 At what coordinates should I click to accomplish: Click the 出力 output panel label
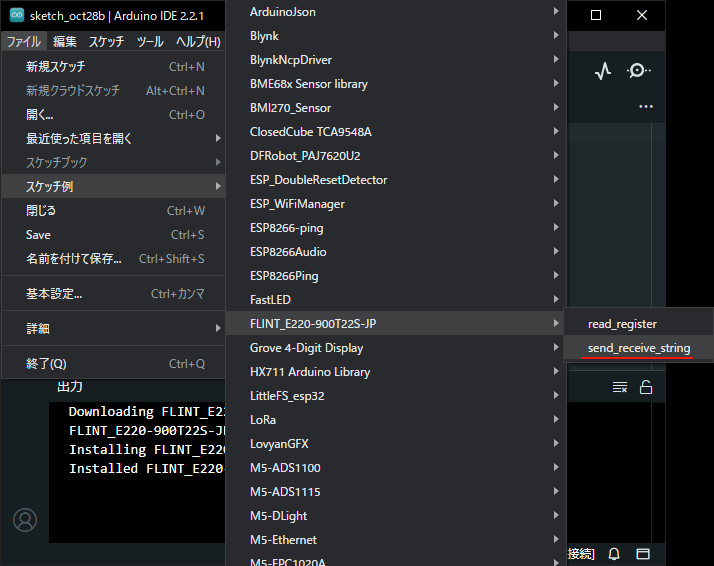[x=70, y=387]
